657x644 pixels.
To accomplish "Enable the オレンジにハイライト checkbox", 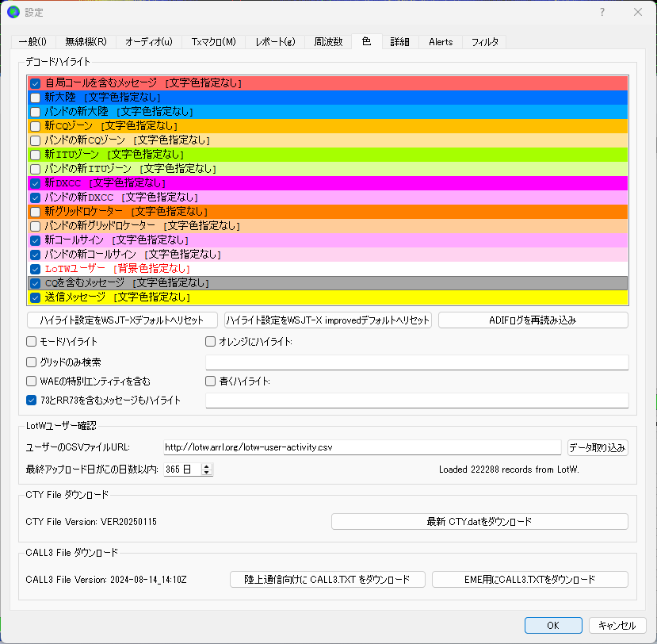I will tap(210, 342).
